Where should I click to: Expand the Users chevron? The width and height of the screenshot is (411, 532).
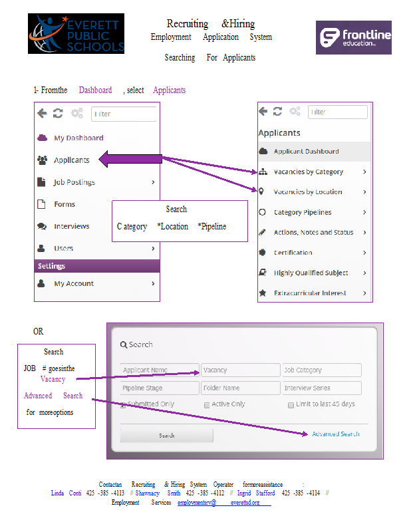pyautogui.click(x=153, y=248)
